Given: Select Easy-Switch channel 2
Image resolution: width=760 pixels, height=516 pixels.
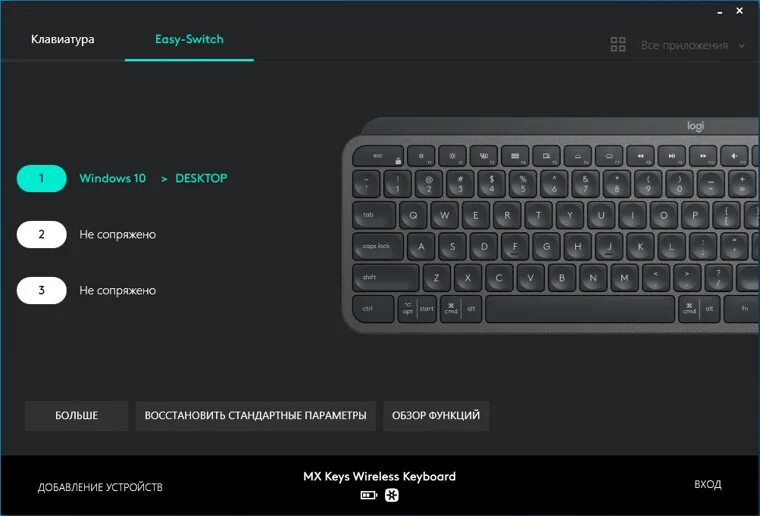Looking at the screenshot, I should [42, 235].
